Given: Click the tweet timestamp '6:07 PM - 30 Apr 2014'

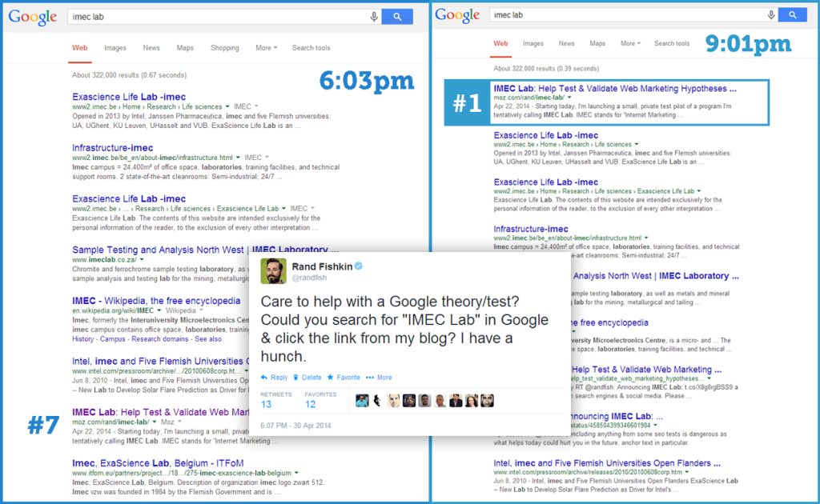Looking at the screenshot, I should click(295, 426).
